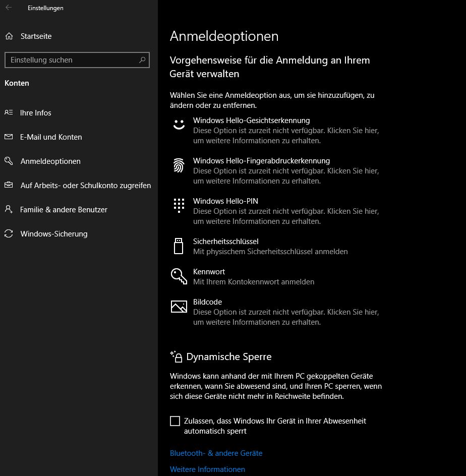Click the Bildcode picture icon
This screenshot has height=476, width=466.
[x=179, y=307]
